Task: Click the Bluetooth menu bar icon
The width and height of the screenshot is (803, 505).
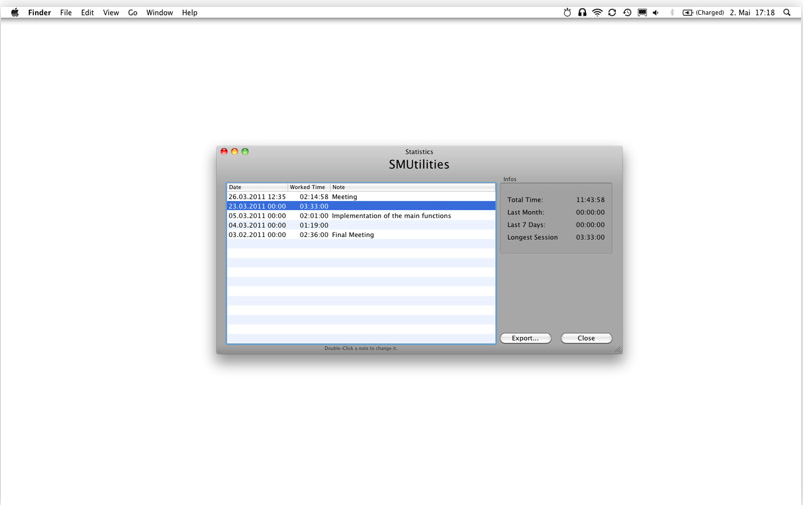Action: pos(672,12)
